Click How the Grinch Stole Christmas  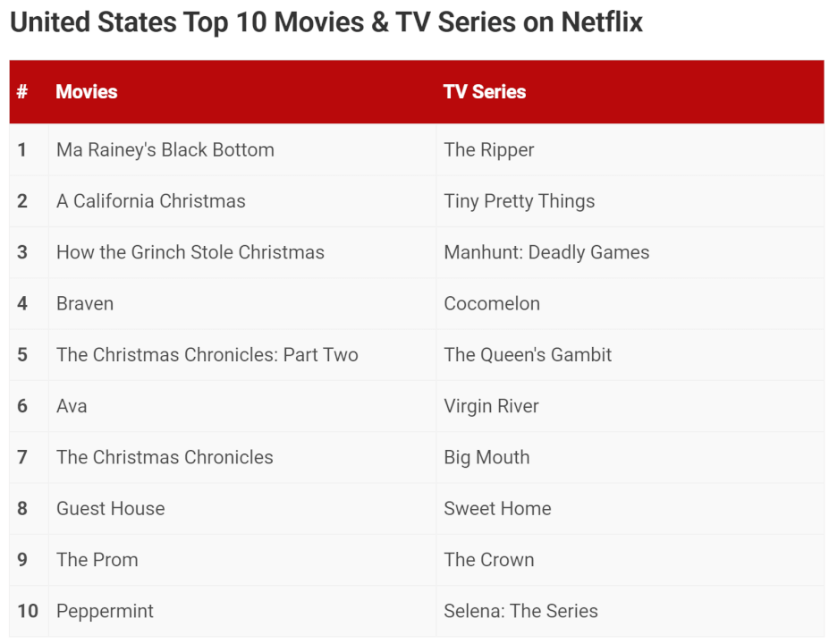pyautogui.click(x=190, y=252)
